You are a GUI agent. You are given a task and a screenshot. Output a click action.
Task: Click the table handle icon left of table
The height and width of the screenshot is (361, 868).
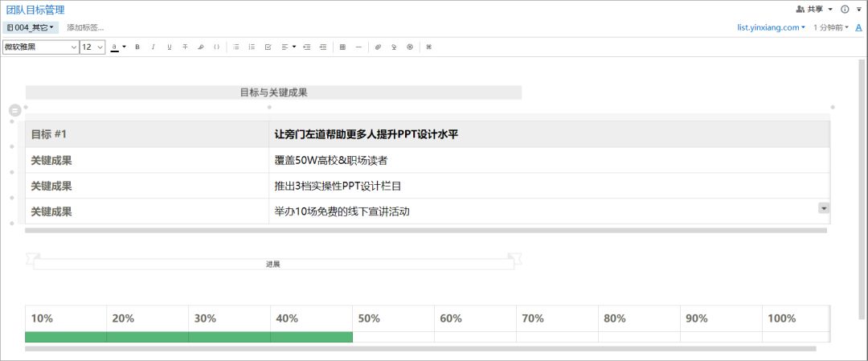tap(15, 111)
